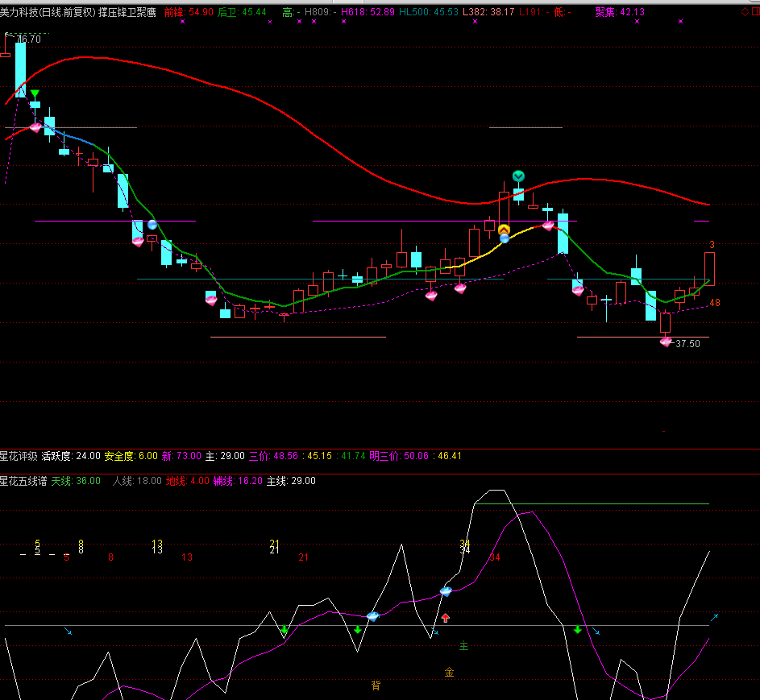Click the 撑压锋卫聚鹰 indicator name
Viewport: 760px width, 700px height.
pyautogui.click(x=127, y=12)
